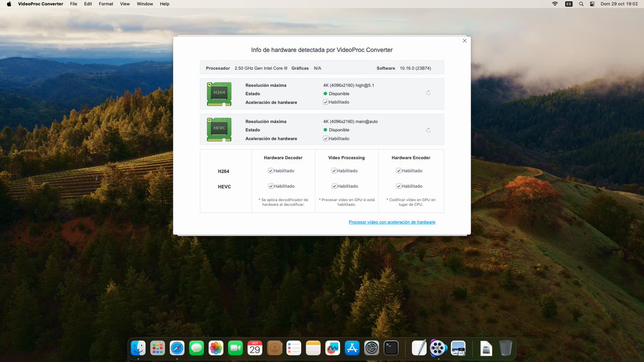Toggle HEVC Video Processing Habilitado
Viewport: 644px width, 362px height.
click(334, 186)
